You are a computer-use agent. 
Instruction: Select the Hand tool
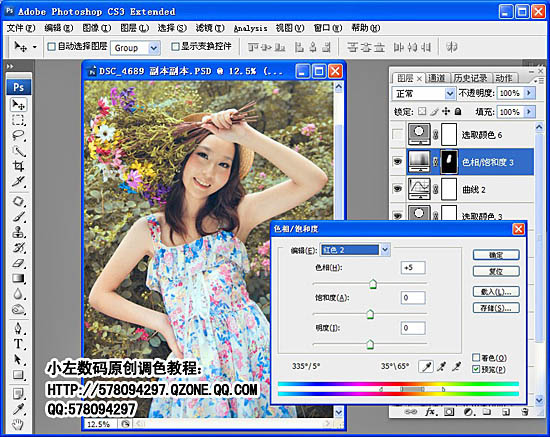pos(18,425)
